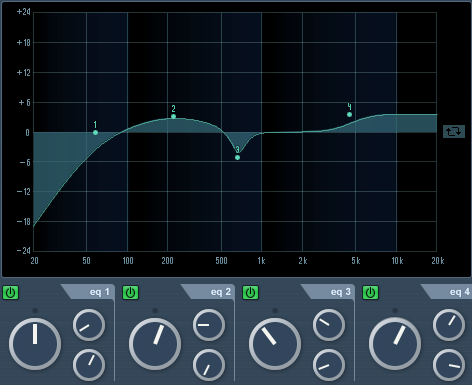The width and height of the screenshot is (472, 385).
Task: Turn off the eq 4 power button
Action: 370,293
